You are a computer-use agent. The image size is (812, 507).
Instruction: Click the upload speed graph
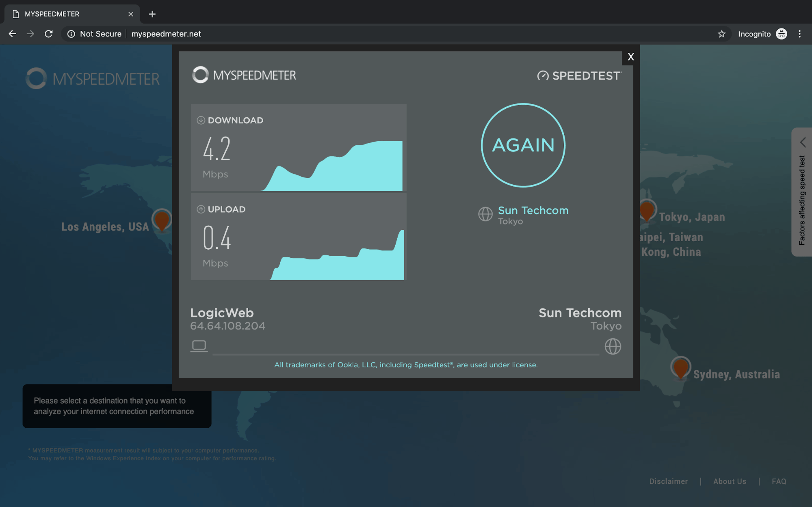pos(338,255)
